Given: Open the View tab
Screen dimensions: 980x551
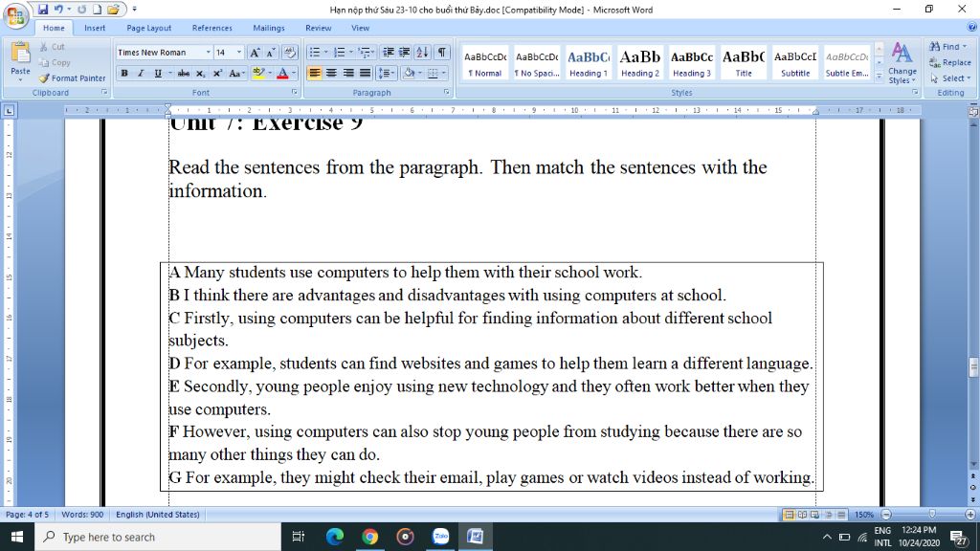Looking at the screenshot, I should [x=360, y=28].
